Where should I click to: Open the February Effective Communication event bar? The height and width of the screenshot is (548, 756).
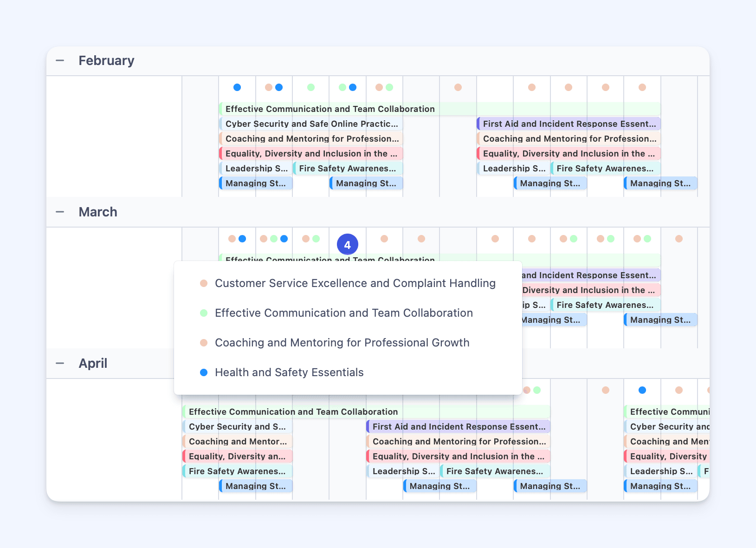pos(439,109)
